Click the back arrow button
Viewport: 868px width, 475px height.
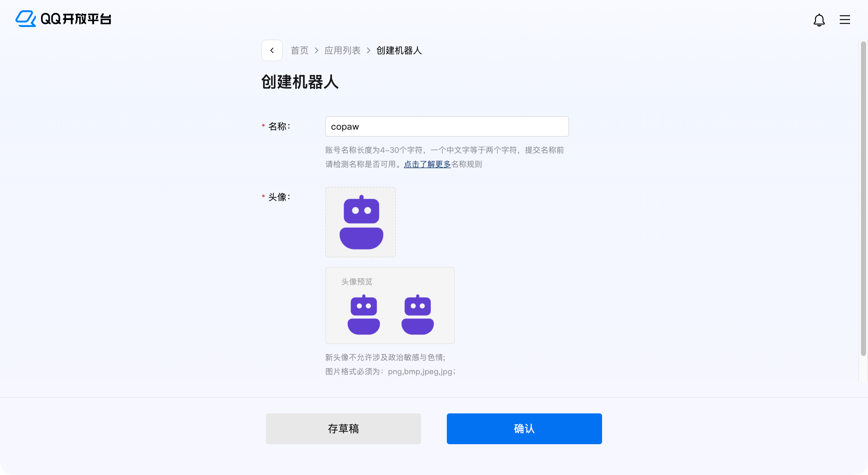tap(272, 51)
